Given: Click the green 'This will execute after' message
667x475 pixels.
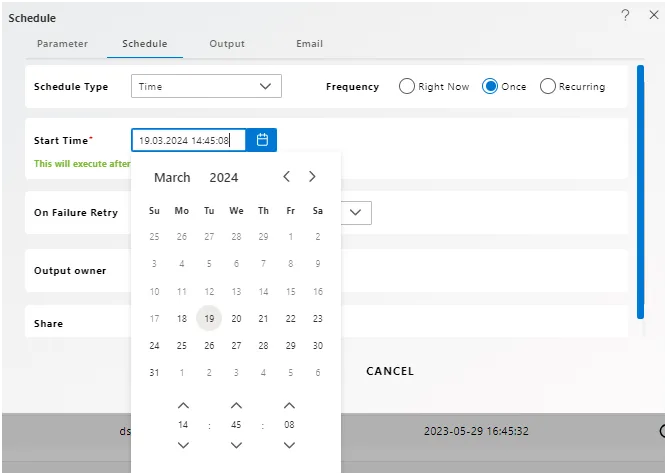Looking at the screenshot, I should pyautogui.click(x=82, y=164).
